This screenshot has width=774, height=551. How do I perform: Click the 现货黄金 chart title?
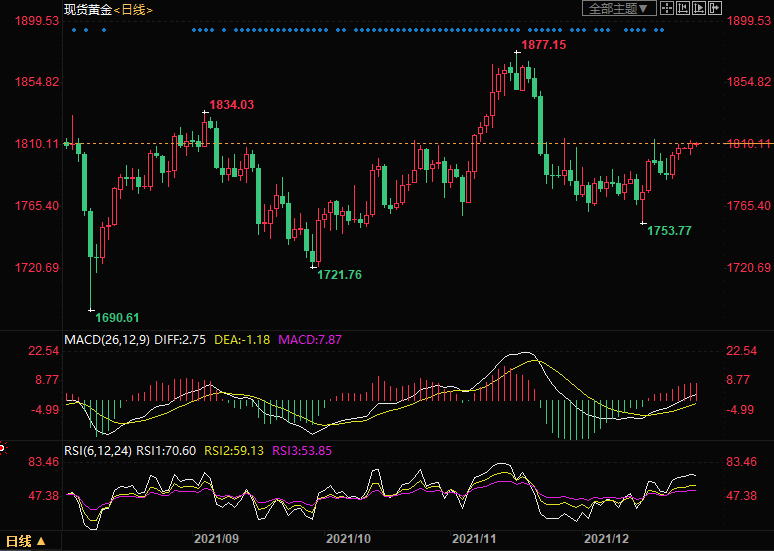[x=84, y=9]
